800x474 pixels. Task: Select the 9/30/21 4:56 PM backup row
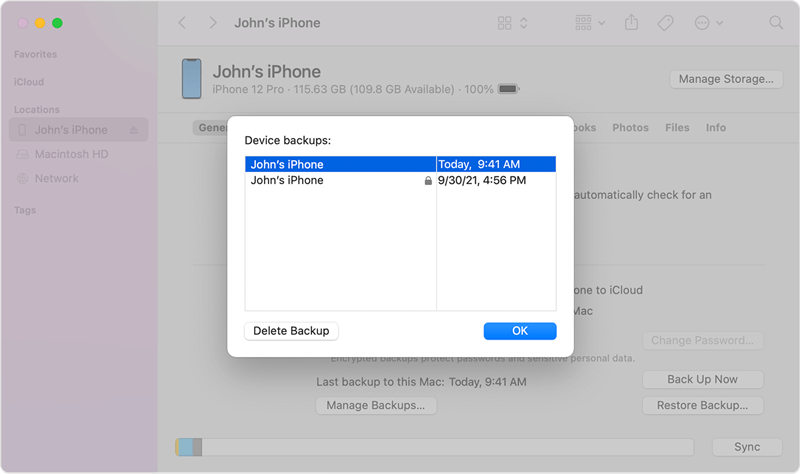coord(400,181)
